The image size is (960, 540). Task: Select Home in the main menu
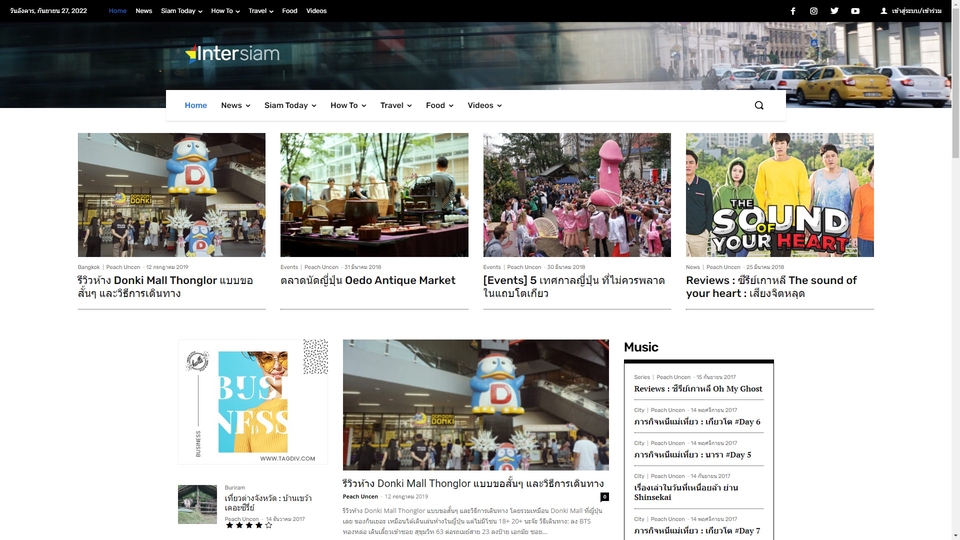[196, 105]
